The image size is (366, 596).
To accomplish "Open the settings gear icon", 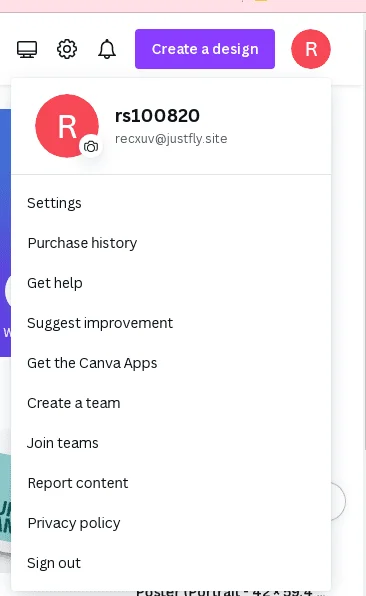I will pos(67,49).
